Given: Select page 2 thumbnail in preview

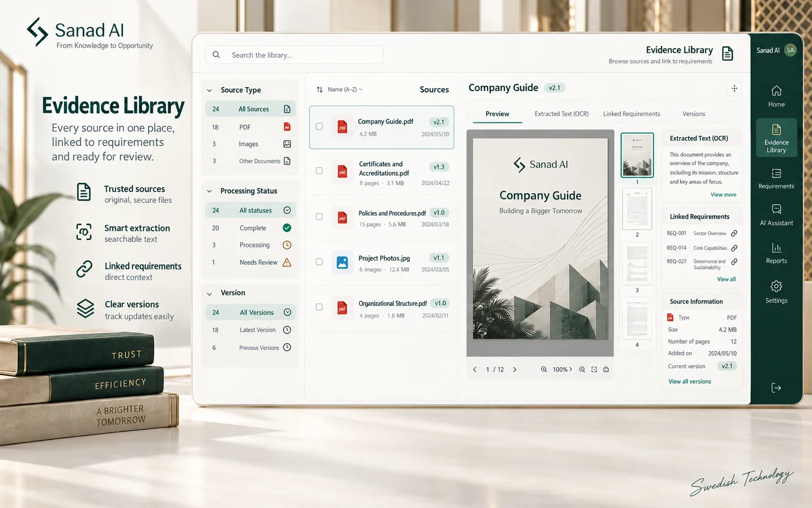Looking at the screenshot, I should (x=637, y=208).
